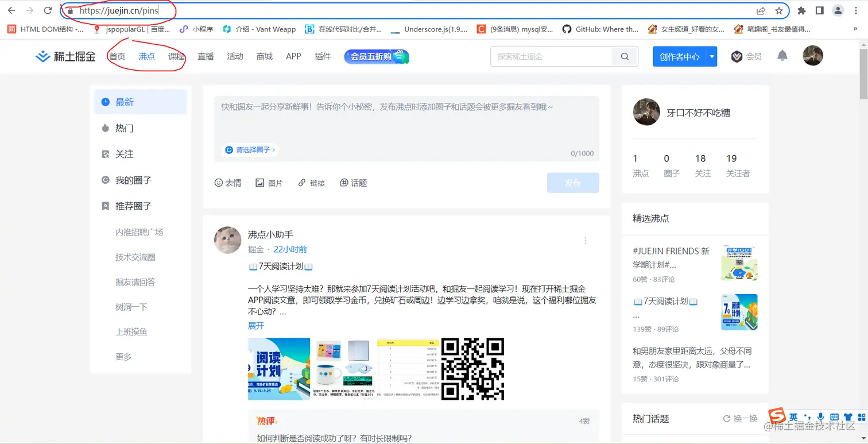Open 关注者 count 19

(x=738, y=165)
